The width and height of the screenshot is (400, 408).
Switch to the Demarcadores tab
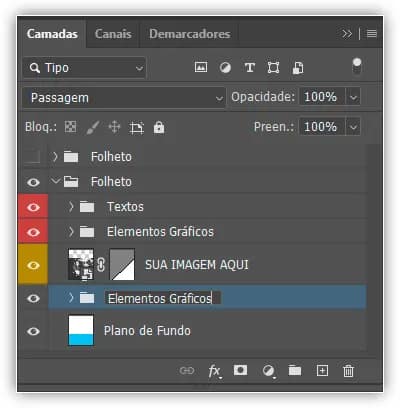(190, 34)
